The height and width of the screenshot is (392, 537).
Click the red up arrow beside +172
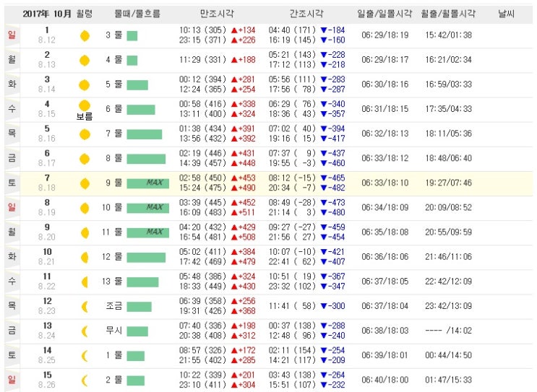[x=234, y=351]
